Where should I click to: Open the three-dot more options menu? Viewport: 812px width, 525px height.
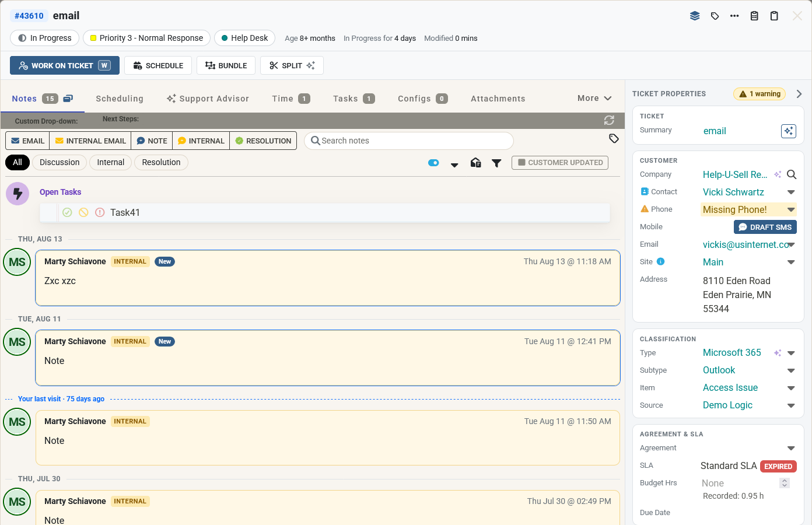(734, 16)
